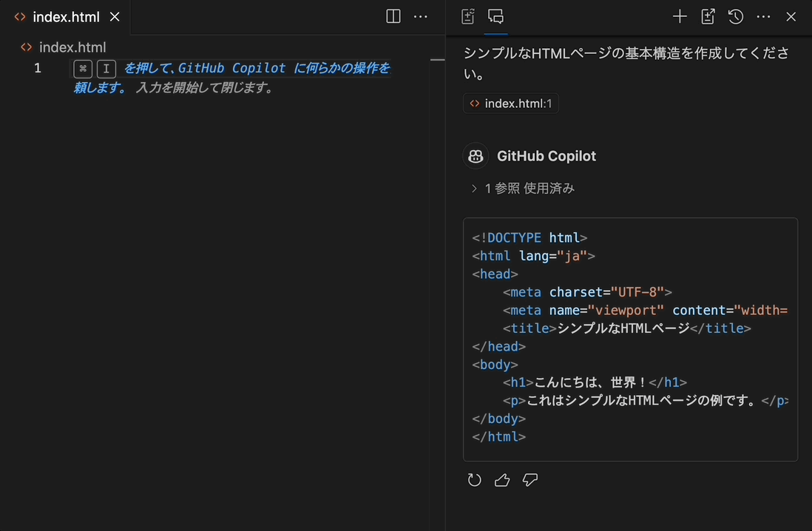Click the closing </html> tag line
Viewport: 812px width, 531px height.
[x=498, y=437]
